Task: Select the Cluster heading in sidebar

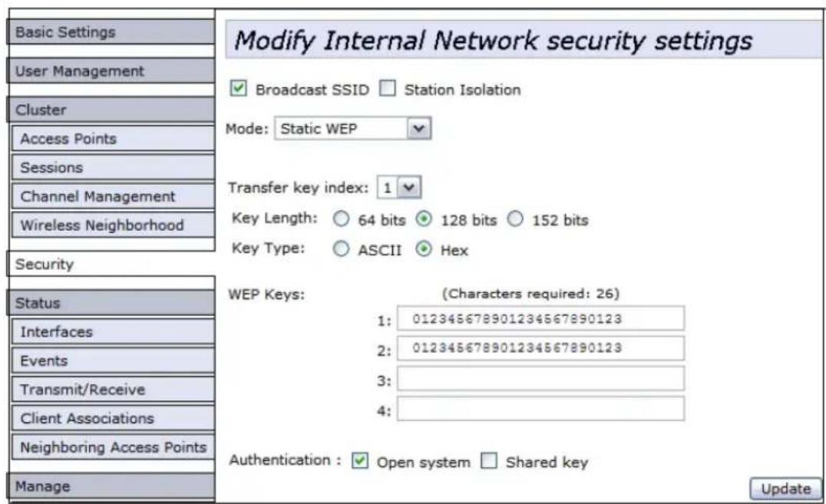Action: [111, 110]
